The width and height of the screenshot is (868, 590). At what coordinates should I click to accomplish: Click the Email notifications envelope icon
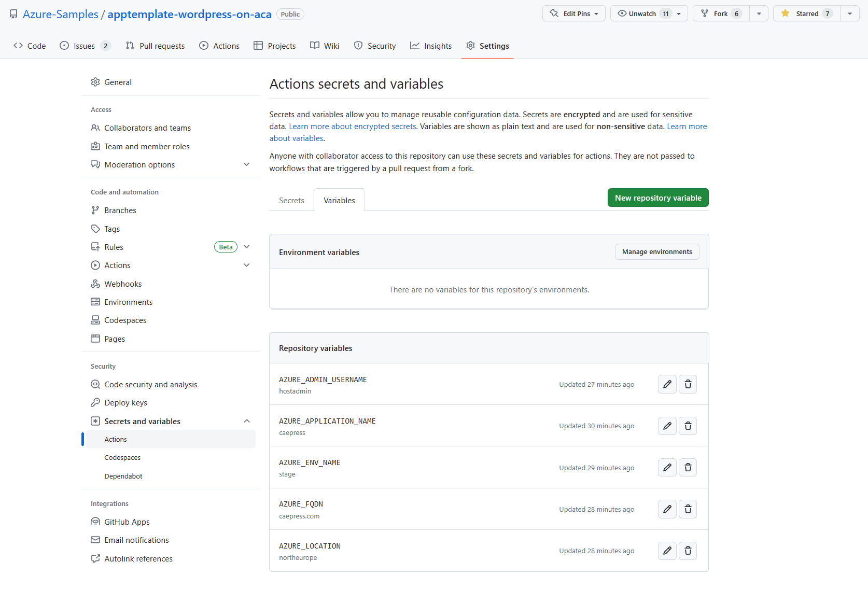coord(95,540)
